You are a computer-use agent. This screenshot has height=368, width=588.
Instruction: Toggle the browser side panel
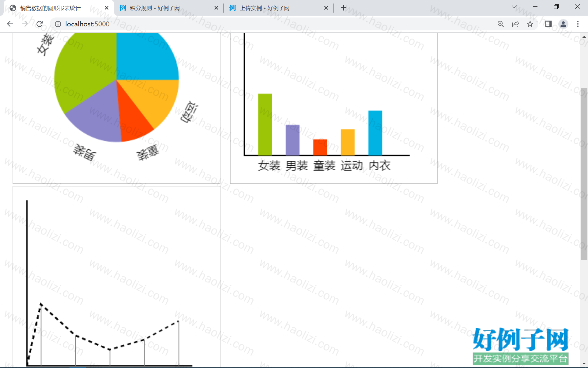point(548,24)
